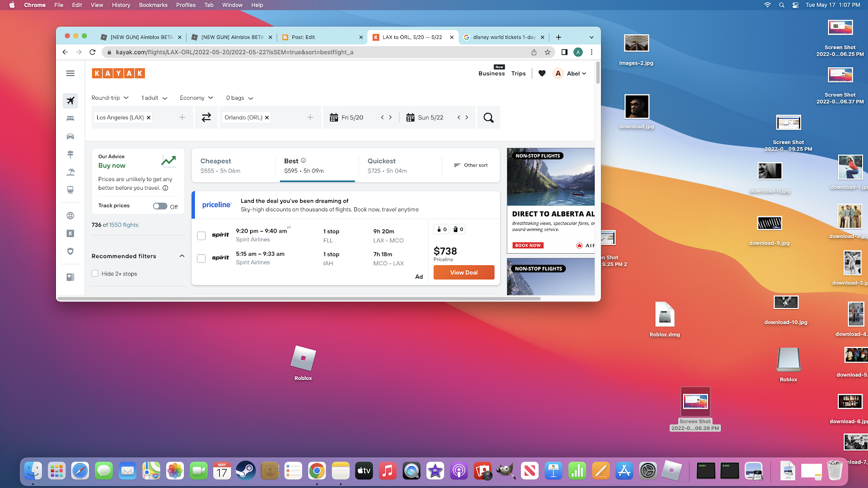Screen dimensions: 868x488
Task: Open the shield sidebar icon
Action: [x=71, y=252]
